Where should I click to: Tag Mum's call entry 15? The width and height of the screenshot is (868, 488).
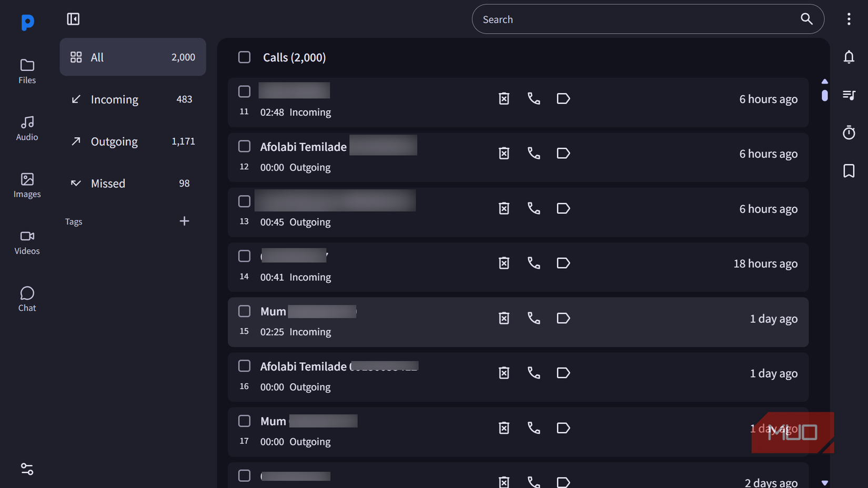tap(563, 318)
